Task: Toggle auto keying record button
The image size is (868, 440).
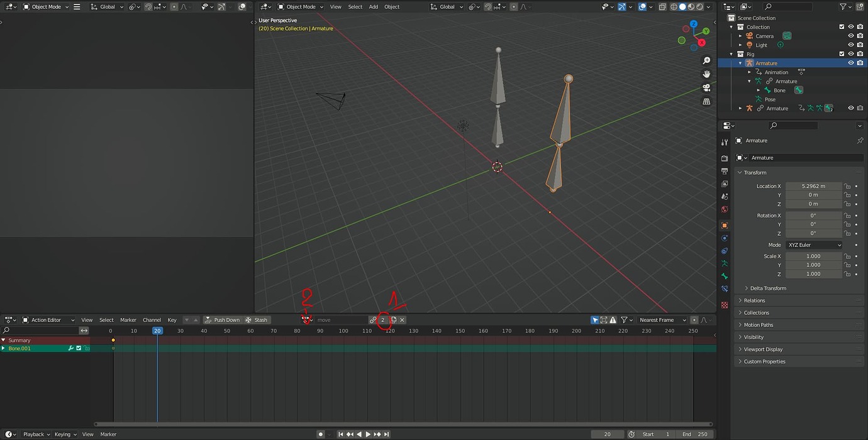Action: coord(321,434)
